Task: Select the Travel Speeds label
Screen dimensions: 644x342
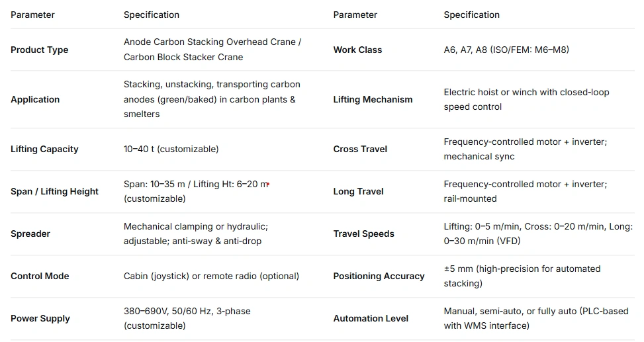Action: tap(363, 234)
